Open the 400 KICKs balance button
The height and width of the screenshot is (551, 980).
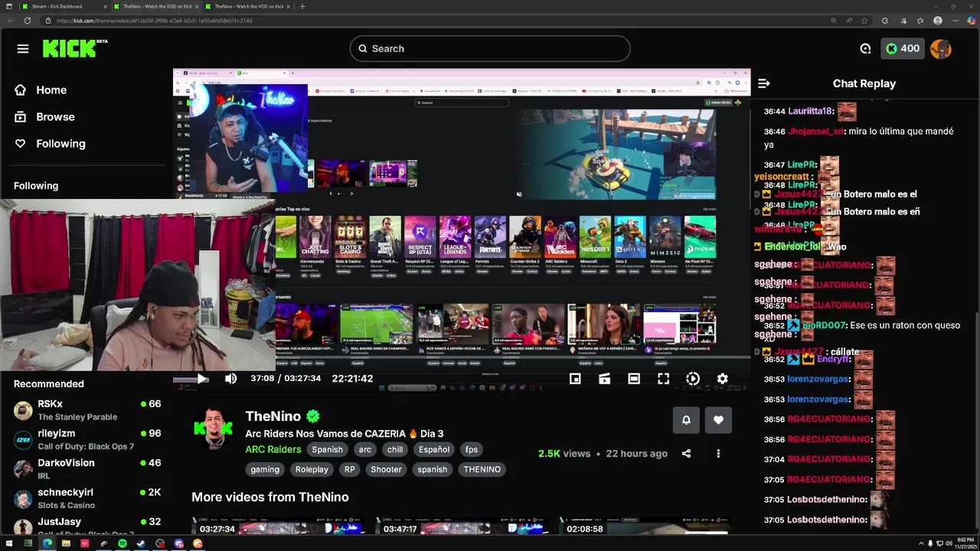[x=902, y=49]
